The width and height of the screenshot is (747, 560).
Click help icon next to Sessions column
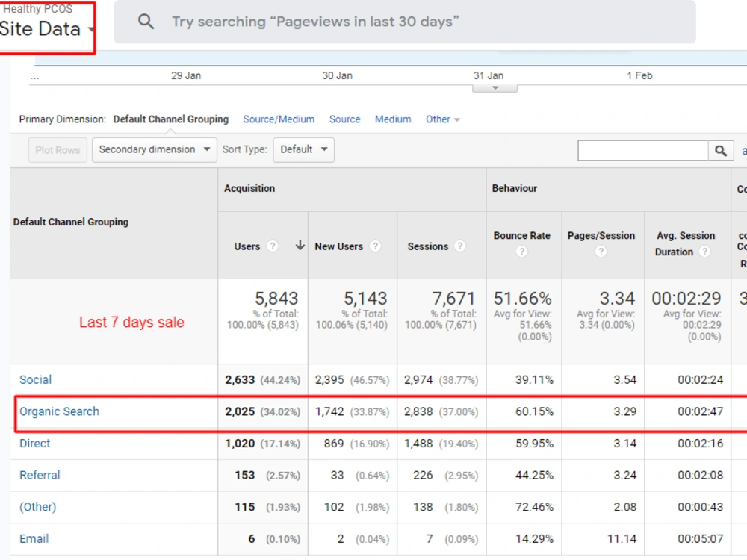tap(459, 246)
